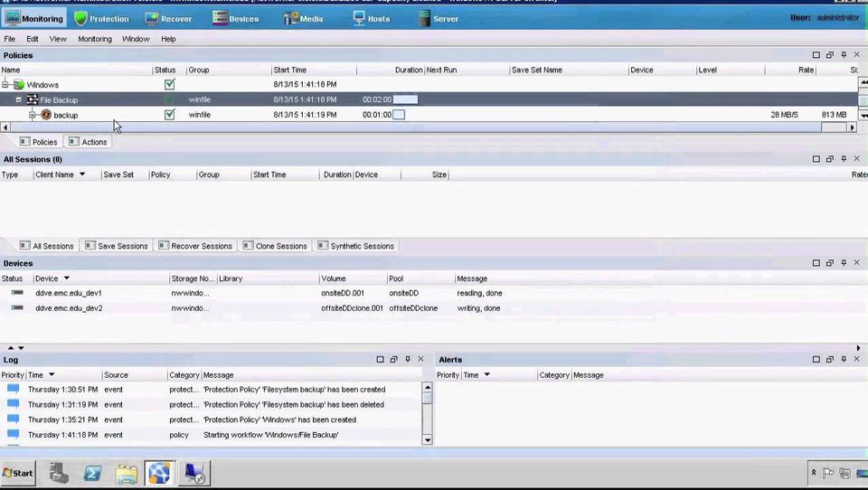Sort sessions by Client Name dropdown arrow

click(82, 174)
